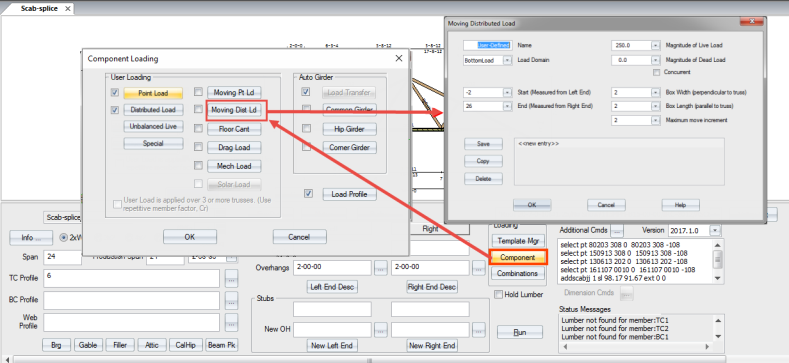The image size is (789, 363).
Task: Toggle the Load Transfer checkbox
Action: coord(306,92)
